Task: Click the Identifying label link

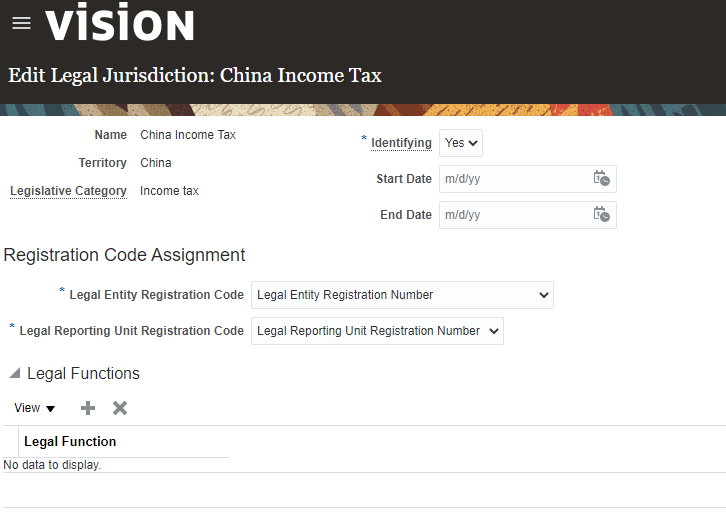Action: (x=401, y=143)
